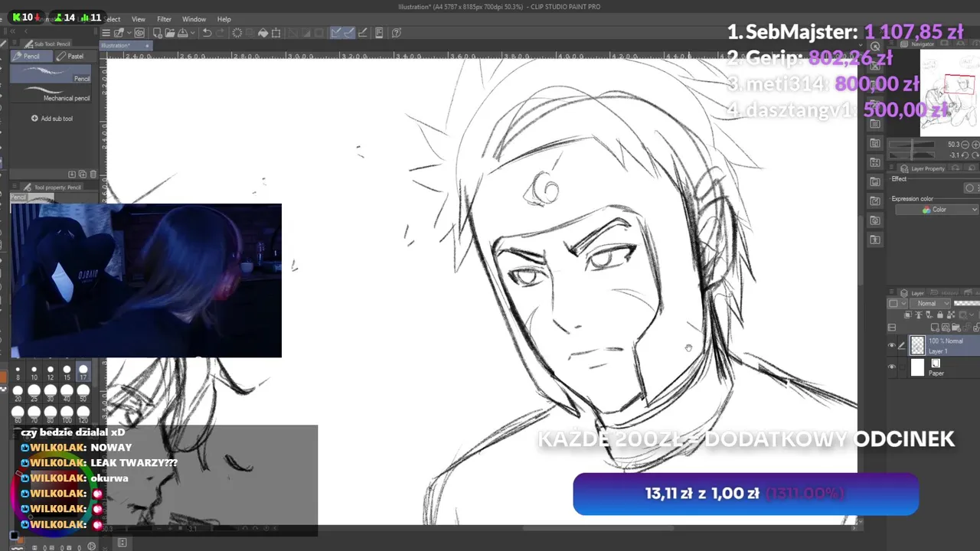Click Navigator zoom out minus icon
The image size is (980, 551).
click(965, 145)
